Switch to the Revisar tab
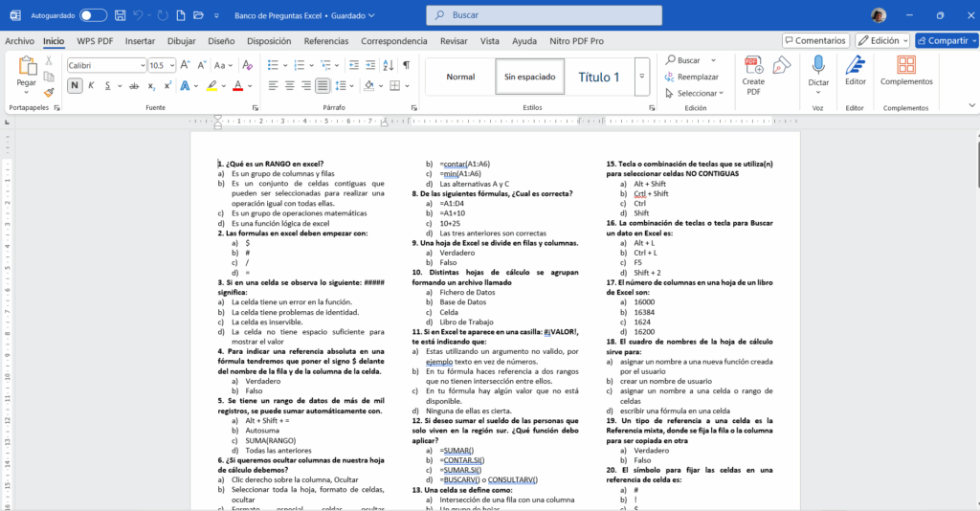 click(x=454, y=41)
